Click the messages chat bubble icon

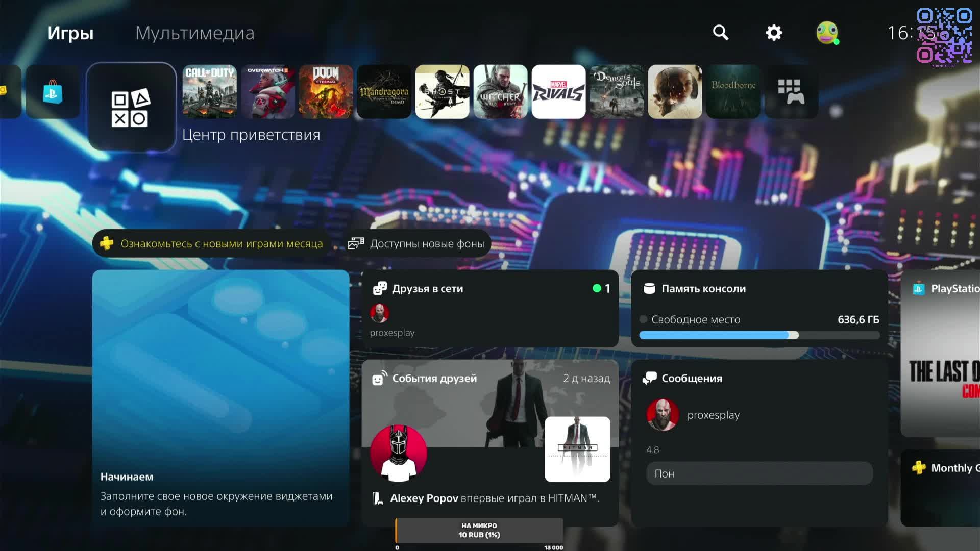coord(649,379)
